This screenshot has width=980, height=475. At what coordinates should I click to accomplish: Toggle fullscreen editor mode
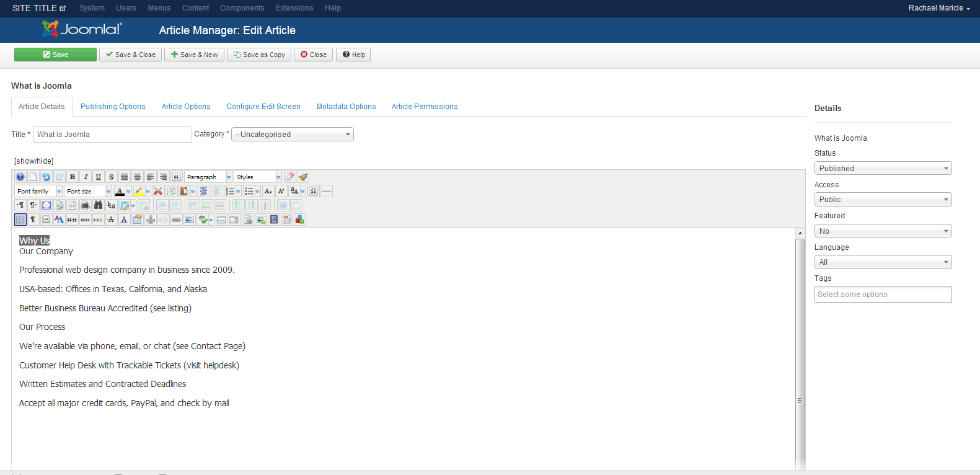point(46,205)
